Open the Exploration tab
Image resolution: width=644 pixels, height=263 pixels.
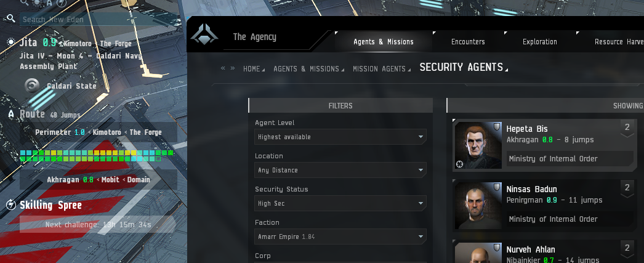pos(540,41)
